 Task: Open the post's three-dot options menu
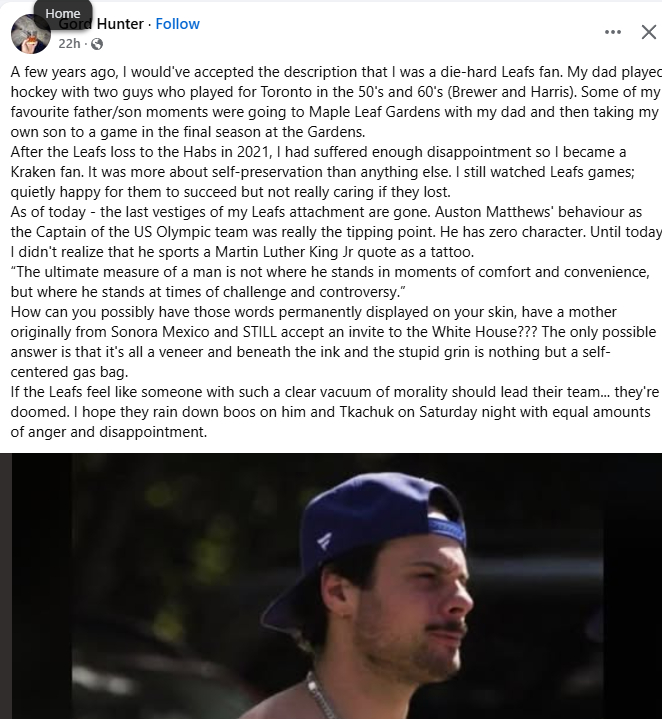click(x=613, y=32)
